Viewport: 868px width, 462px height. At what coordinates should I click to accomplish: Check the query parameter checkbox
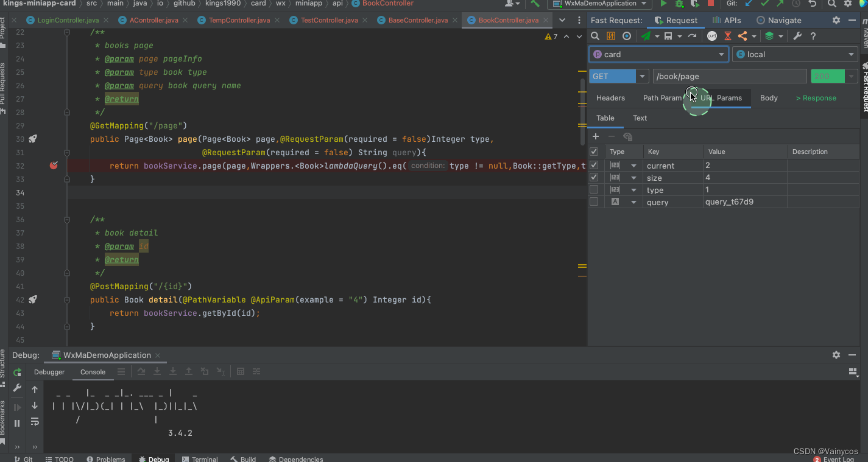594,201
